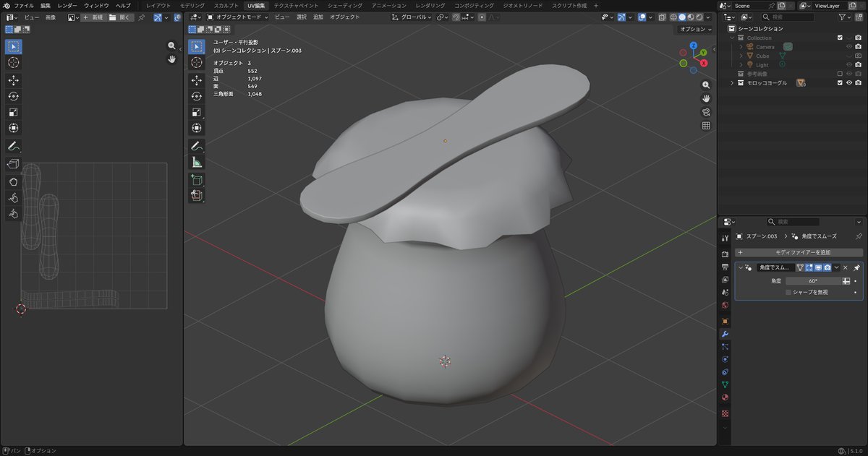Image resolution: width=868 pixels, height=456 pixels.
Task: Click the pan hand icon in UV editor
Action: tap(171, 59)
